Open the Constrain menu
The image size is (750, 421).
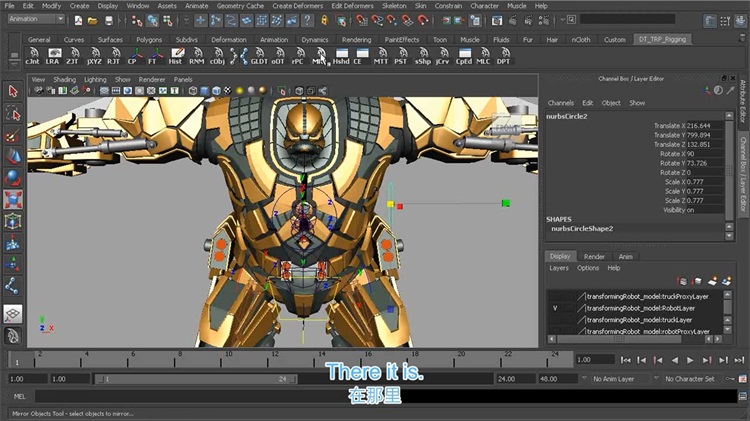[x=448, y=6]
